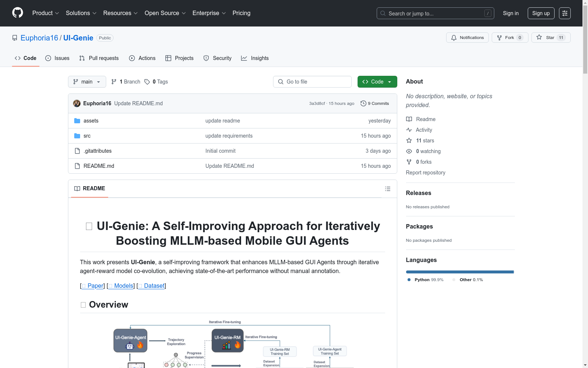Open commit hash 3a3d8cf

click(317, 103)
